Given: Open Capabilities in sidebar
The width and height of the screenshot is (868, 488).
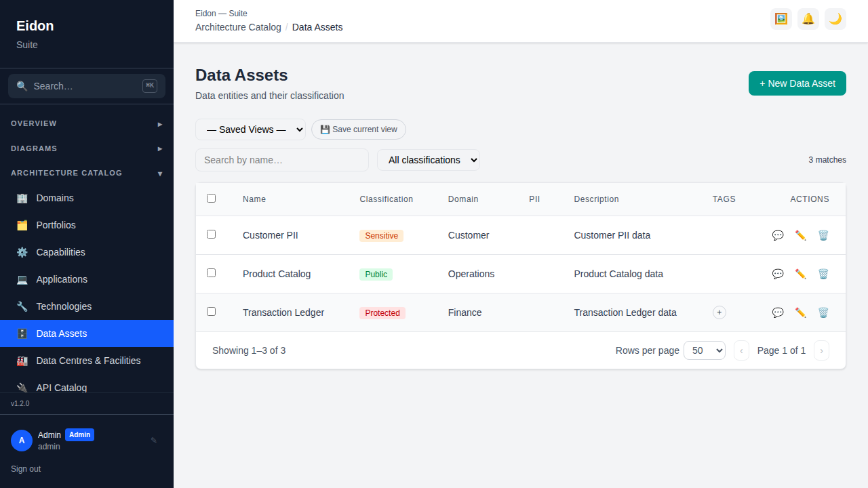Looking at the screenshot, I should pyautogui.click(x=87, y=252).
